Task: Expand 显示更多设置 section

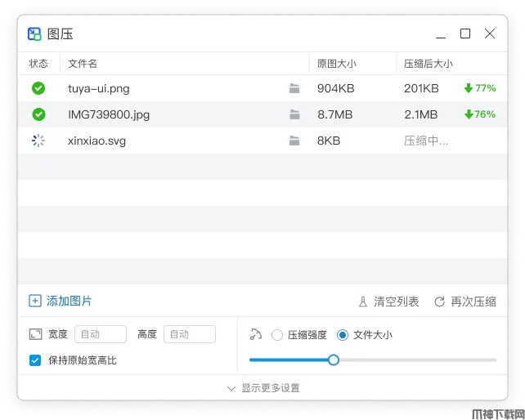Action: (x=262, y=388)
